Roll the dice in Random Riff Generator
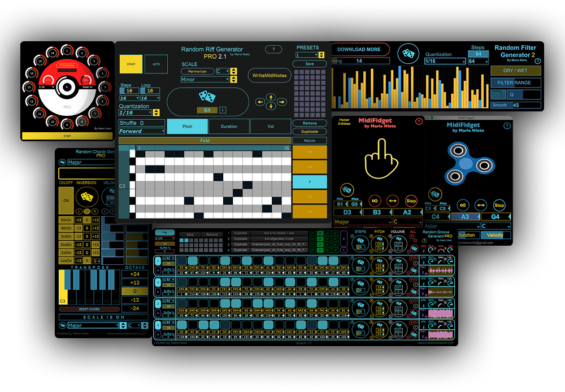 (x=207, y=97)
